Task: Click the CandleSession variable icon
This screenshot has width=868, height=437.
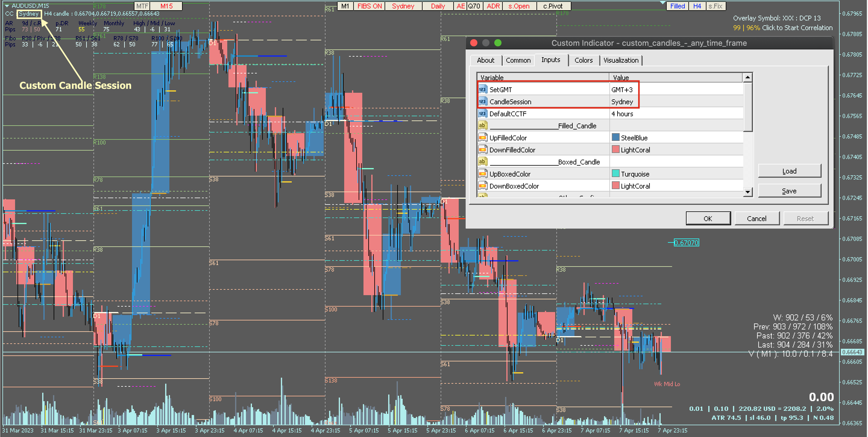Action: 483,102
